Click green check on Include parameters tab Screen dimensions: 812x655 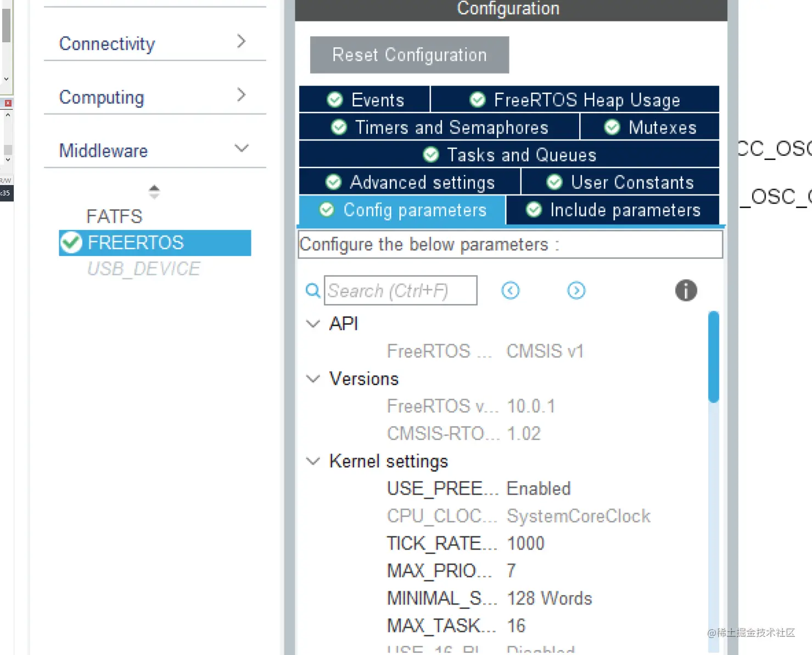(534, 209)
